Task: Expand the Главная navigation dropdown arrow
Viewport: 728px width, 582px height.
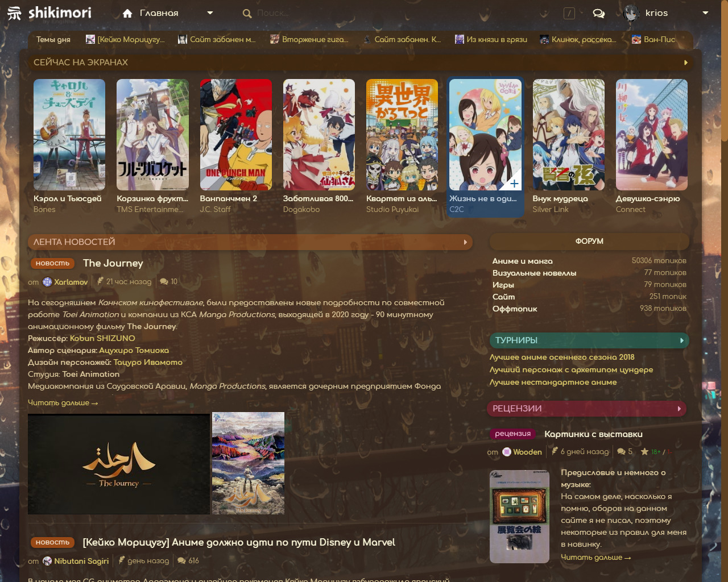Action: 210,13
